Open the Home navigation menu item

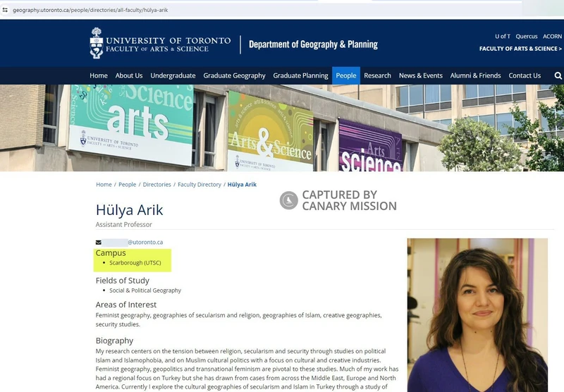[99, 75]
